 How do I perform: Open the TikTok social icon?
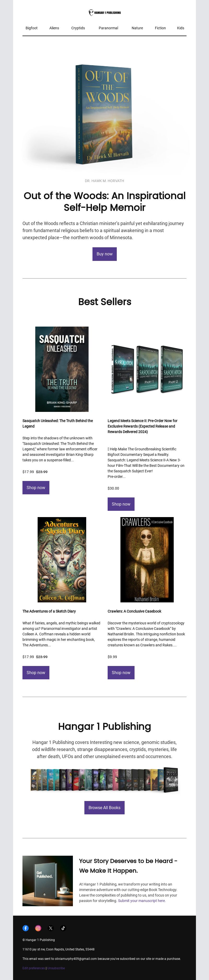point(63,928)
